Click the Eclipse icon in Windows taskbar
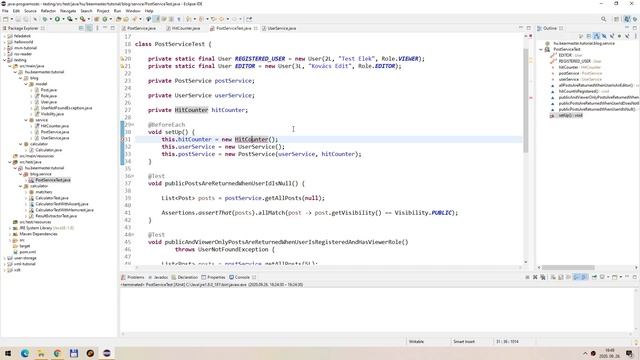The width and height of the screenshot is (640, 360). (x=107, y=353)
